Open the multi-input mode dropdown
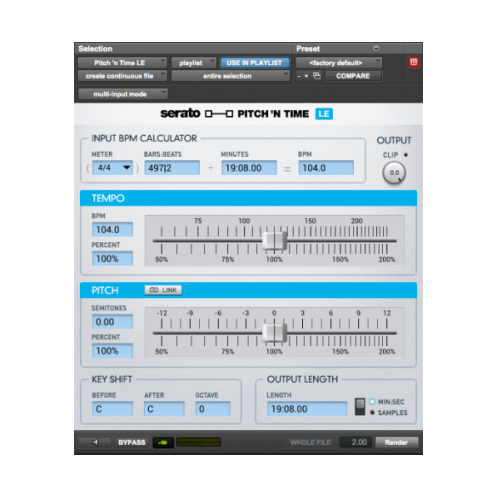 (122, 94)
